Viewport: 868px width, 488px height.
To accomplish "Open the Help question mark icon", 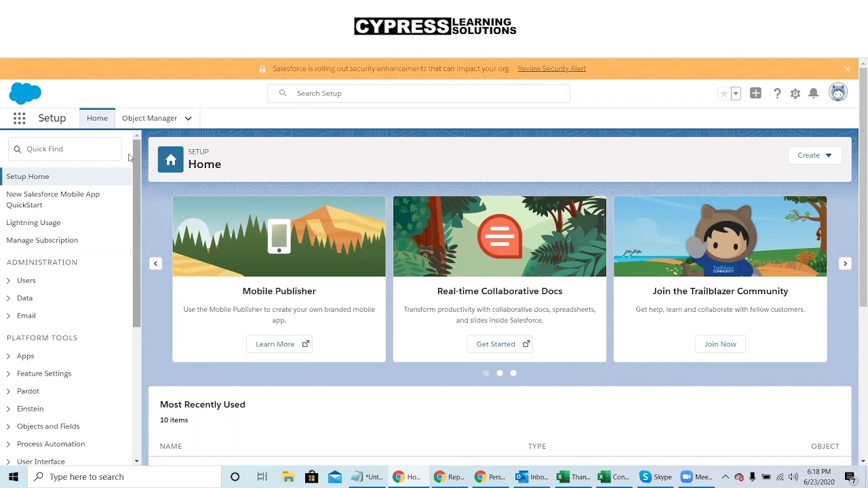I will pyautogui.click(x=777, y=94).
